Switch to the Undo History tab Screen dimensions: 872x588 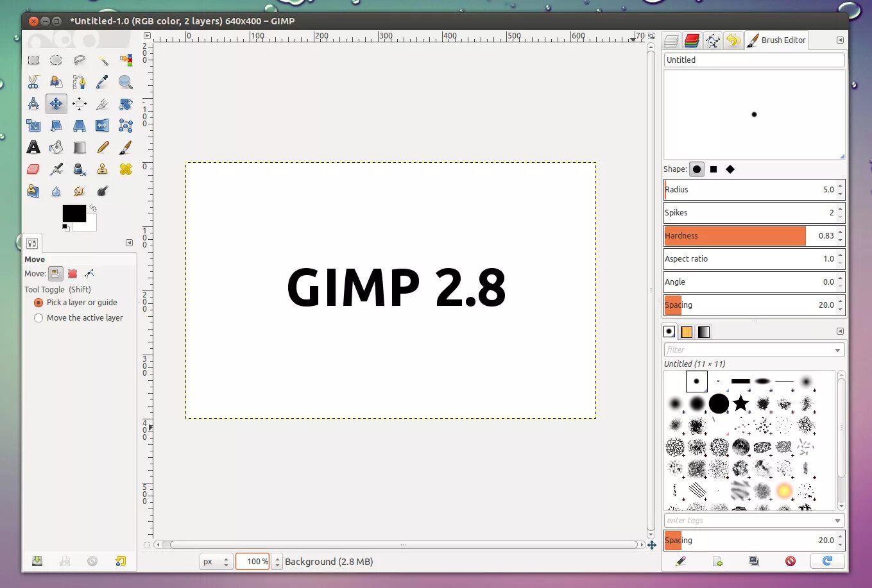click(733, 41)
